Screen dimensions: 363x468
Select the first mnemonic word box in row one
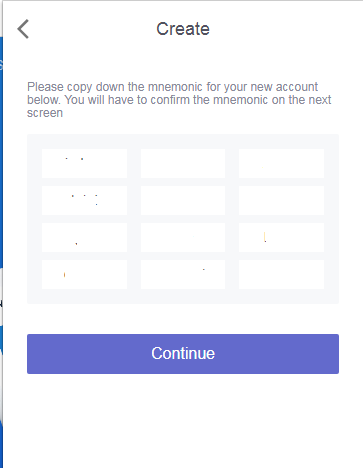84,163
